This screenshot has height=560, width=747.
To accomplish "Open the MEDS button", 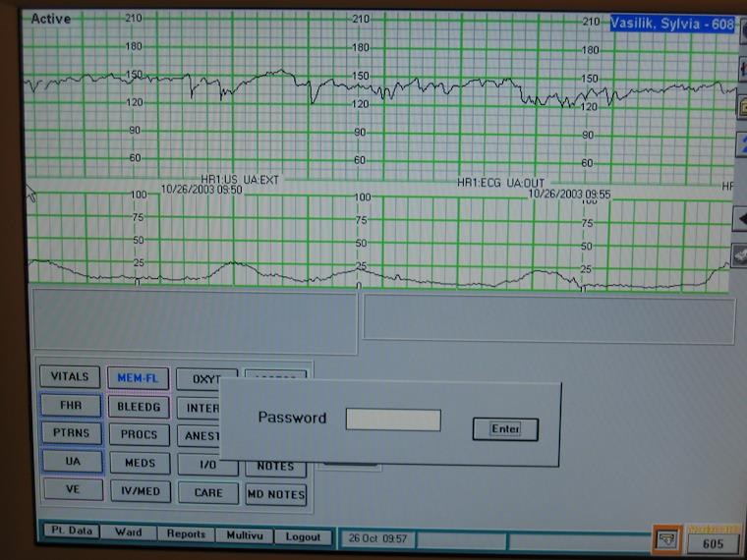I will 139,463.
